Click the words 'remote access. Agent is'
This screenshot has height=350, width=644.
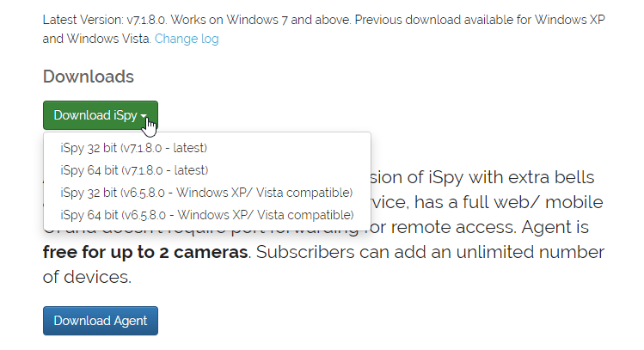[x=489, y=227]
